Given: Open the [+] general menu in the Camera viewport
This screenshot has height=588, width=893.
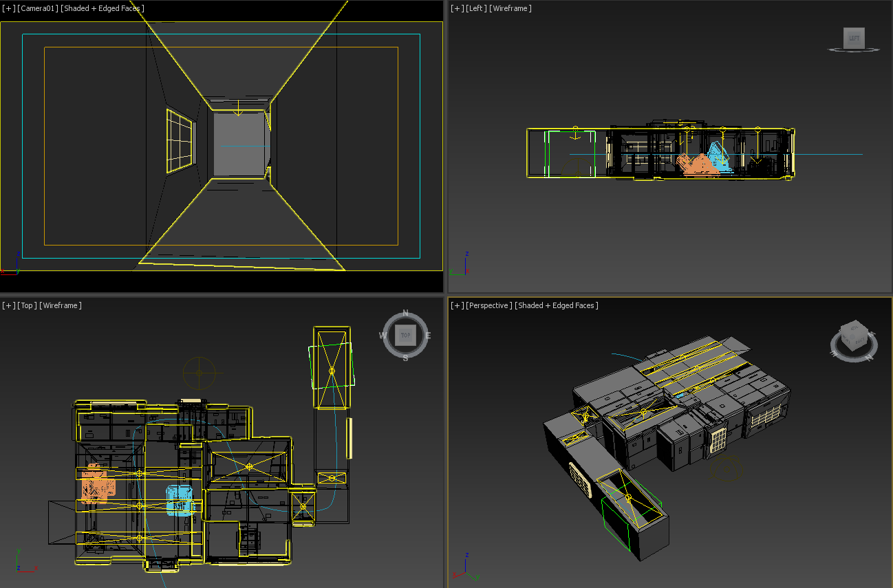Looking at the screenshot, I should pos(8,8).
